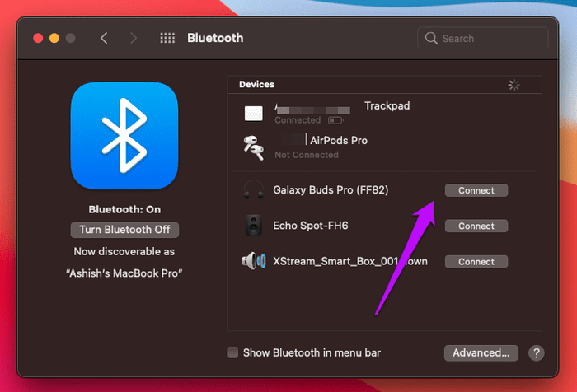Viewport: 577px width, 392px height.
Task: Click the "Connected" status under Trackpad
Action: pyautogui.click(x=298, y=120)
